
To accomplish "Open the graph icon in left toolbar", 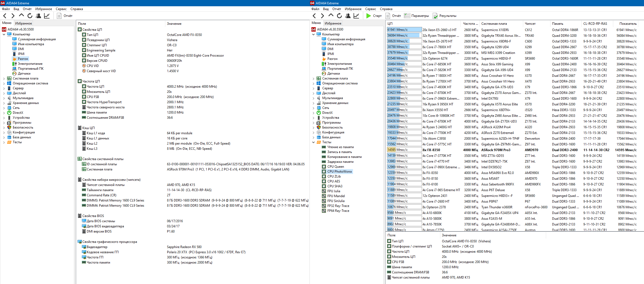I will (47, 16).
